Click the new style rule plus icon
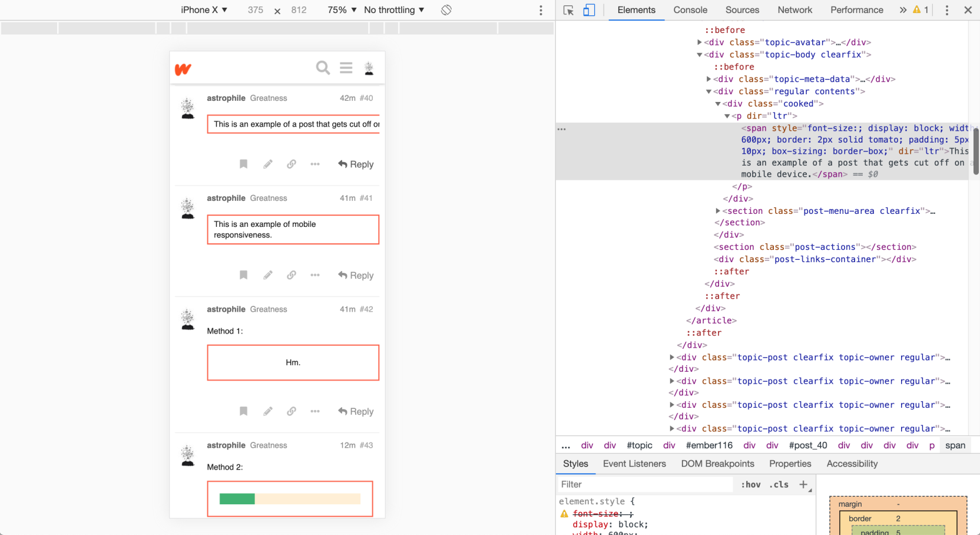The image size is (980, 535). click(x=803, y=484)
